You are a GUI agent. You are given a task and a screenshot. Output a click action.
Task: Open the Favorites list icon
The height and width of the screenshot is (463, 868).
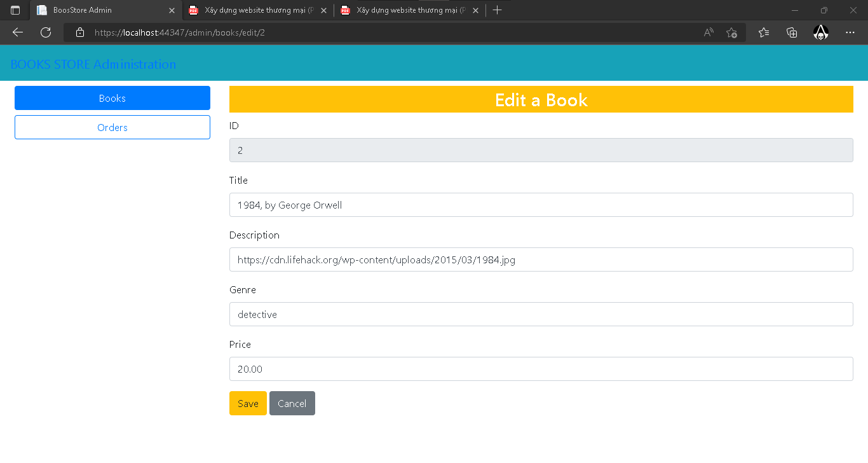click(764, 32)
